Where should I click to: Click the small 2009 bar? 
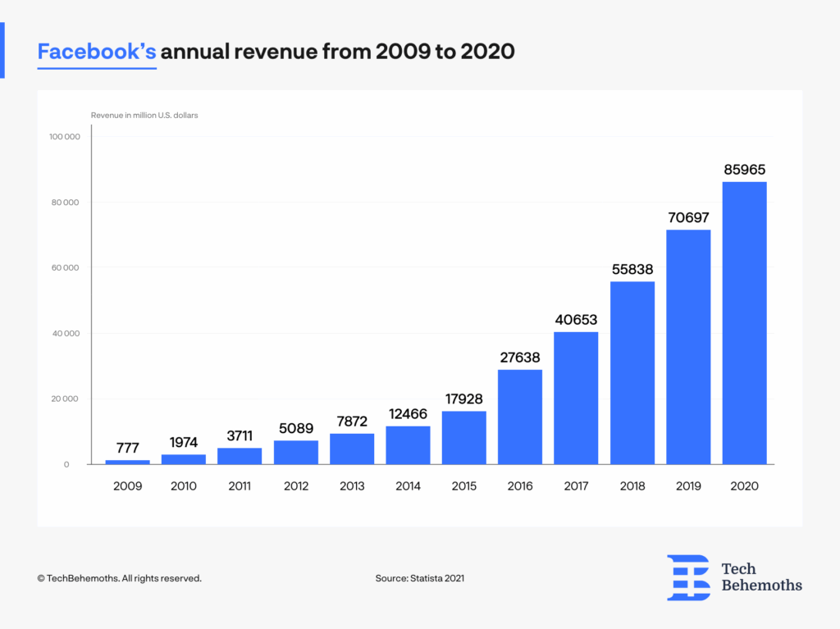click(x=127, y=462)
